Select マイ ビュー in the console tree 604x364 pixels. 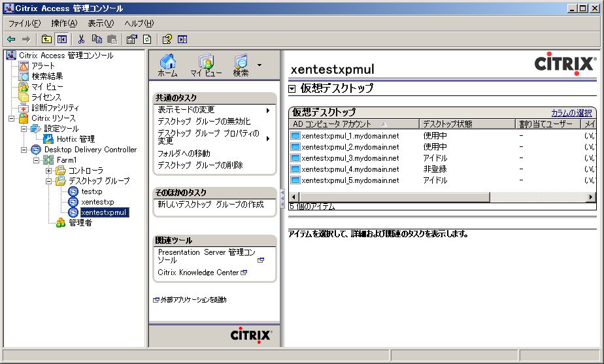[x=47, y=87]
